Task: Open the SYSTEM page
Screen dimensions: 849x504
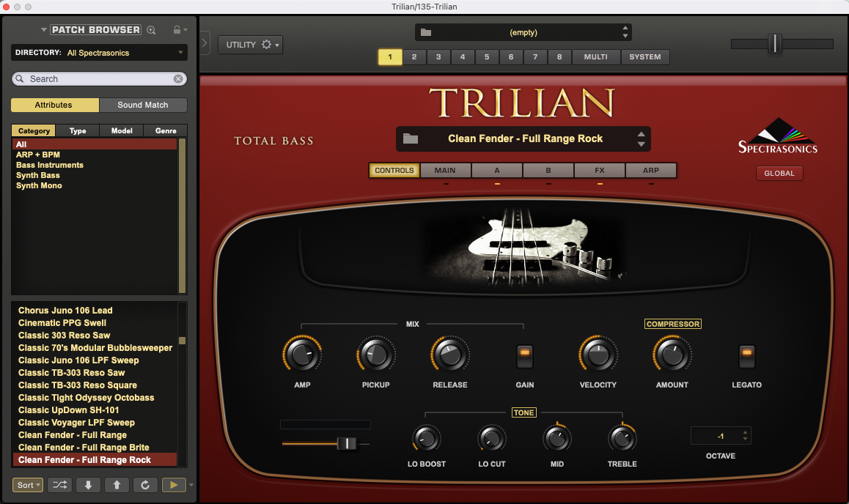Action: click(645, 57)
